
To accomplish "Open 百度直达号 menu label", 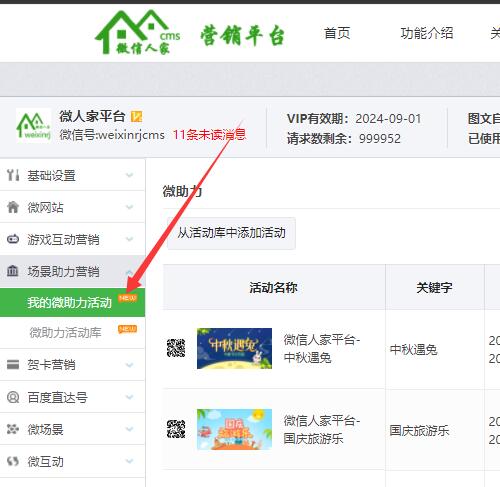I will (x=57, y=398).
